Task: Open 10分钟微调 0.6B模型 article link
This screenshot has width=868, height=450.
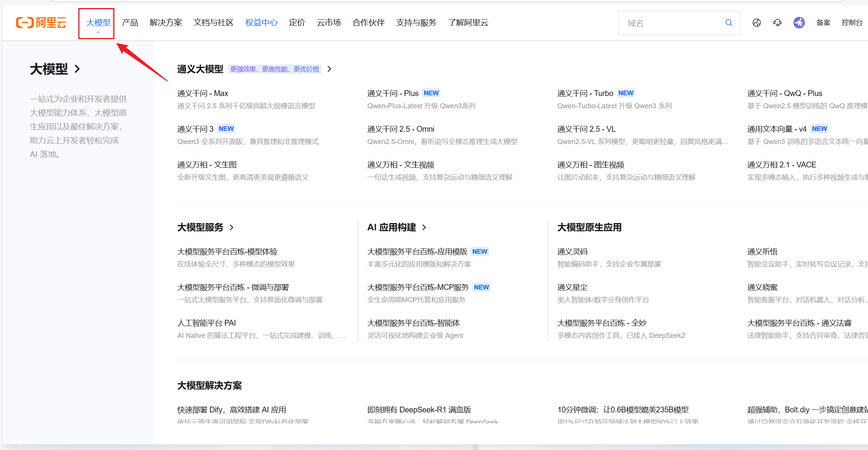Action: (x=623, y=410)
